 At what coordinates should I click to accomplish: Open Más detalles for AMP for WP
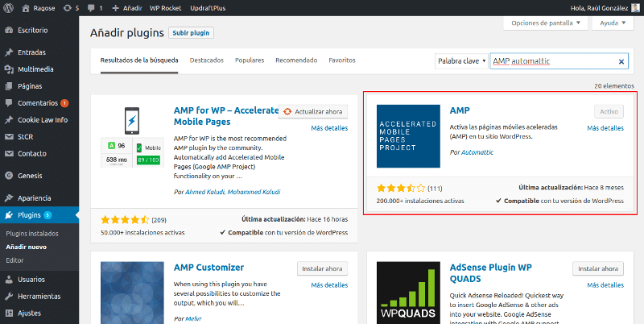point(329,128)
